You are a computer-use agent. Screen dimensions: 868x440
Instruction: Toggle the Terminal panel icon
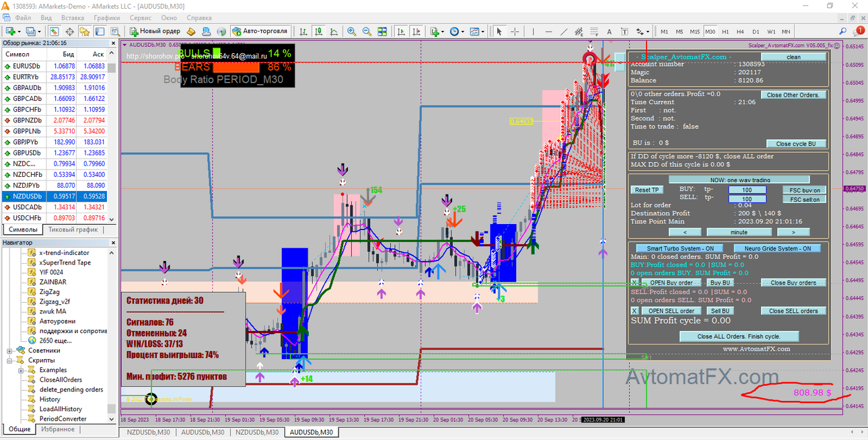pyautogui.click(x=100, y=31)
